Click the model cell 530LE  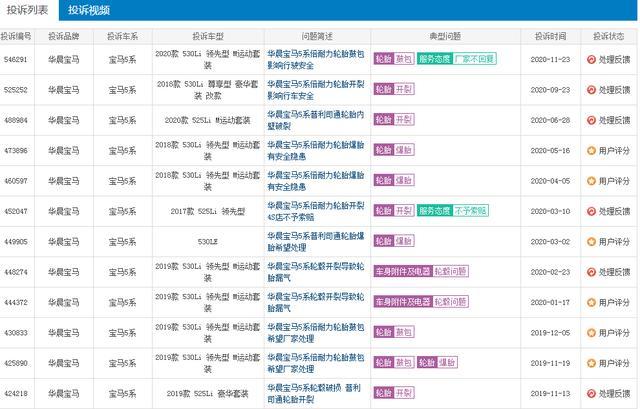point(208,242)
